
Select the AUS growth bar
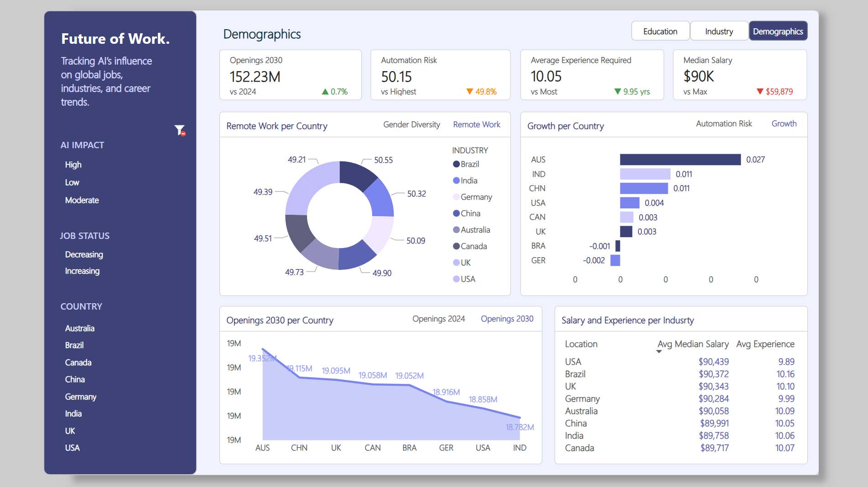[680, 160]
